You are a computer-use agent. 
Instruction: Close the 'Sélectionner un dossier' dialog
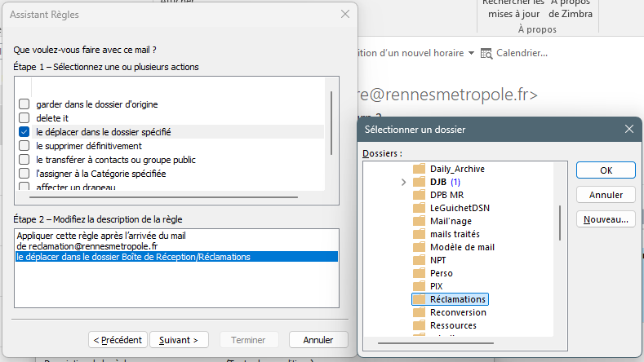[x=628, y=129]
